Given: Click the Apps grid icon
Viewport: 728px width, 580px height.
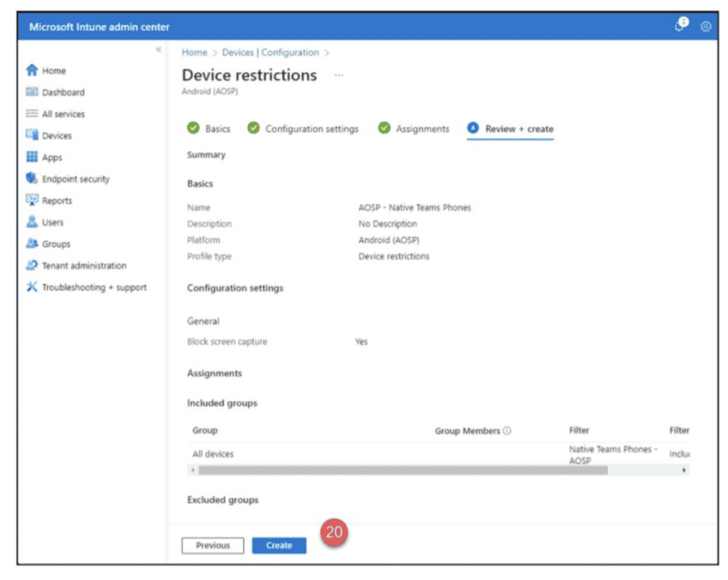Looking at the screenshot, I should tap(31, 157).
